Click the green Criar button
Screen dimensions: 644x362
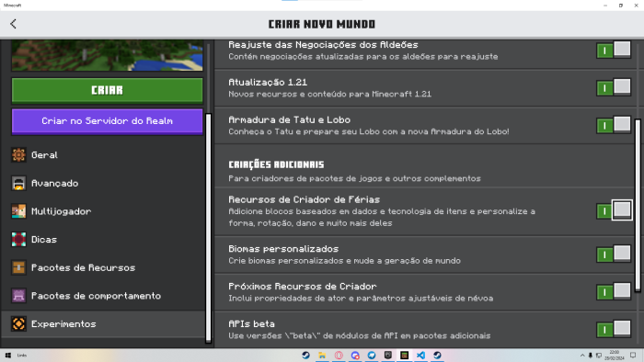coord(108,90)
